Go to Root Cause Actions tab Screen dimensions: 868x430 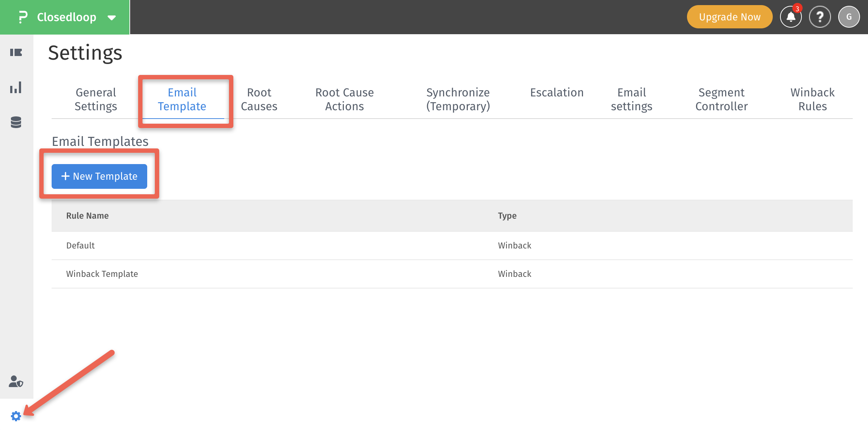click(344, 99)
